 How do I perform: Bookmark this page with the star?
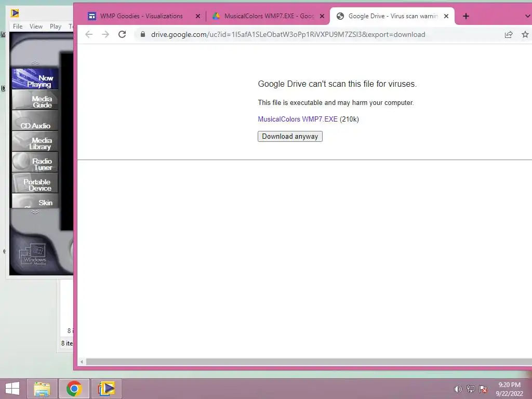click(x=525, y=34)
